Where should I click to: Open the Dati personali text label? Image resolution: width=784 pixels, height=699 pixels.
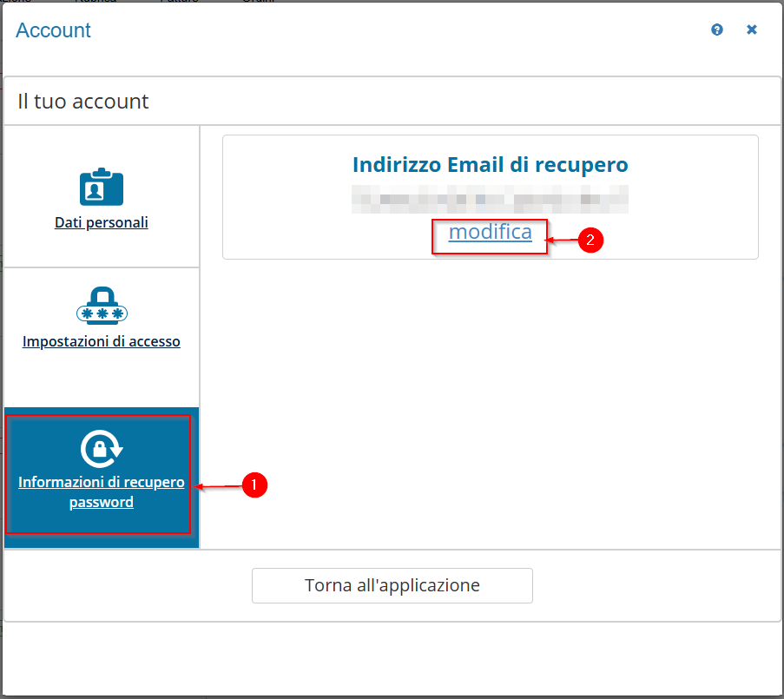[x=102, y=222]
